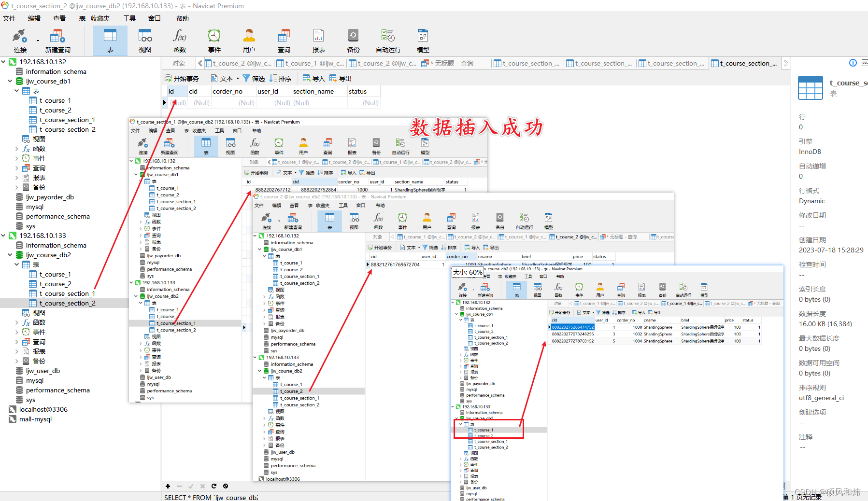
Task: Click the (Null) cell under user_id
Action: [x=274, y=103]
